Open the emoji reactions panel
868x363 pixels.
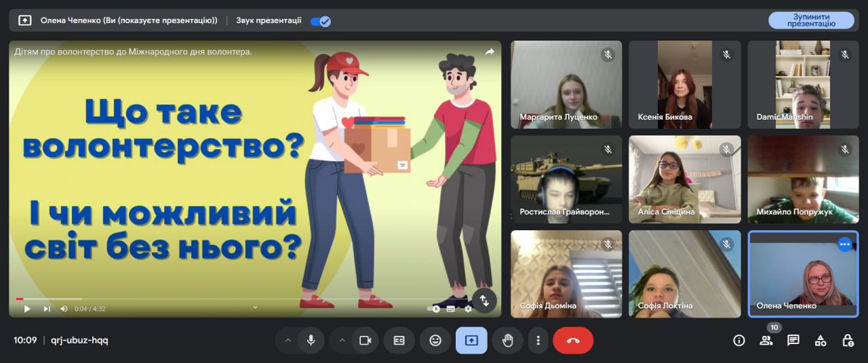[435, 341]
